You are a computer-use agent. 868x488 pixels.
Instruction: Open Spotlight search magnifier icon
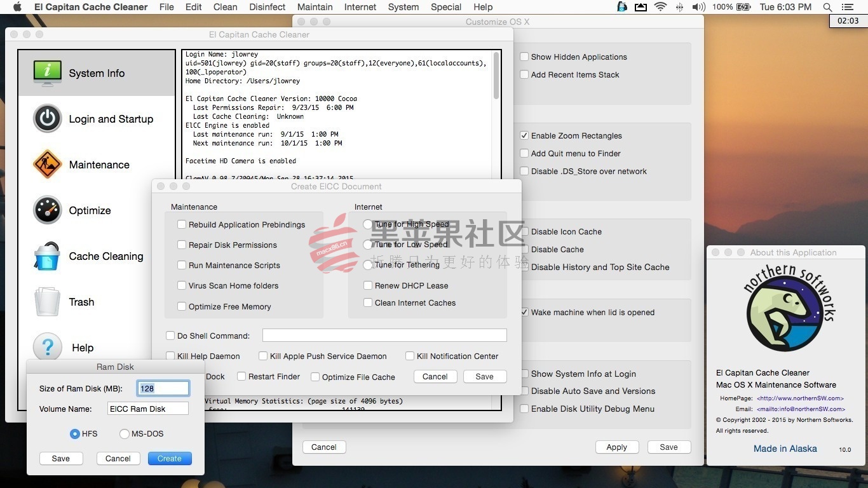[x=827, y=7]
